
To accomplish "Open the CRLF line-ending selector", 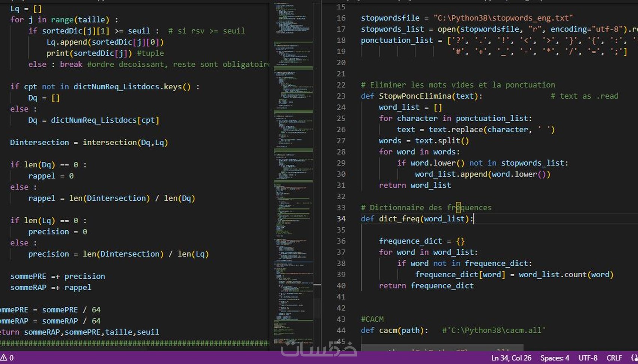I will pyautogui.click(x=614, y=358).
